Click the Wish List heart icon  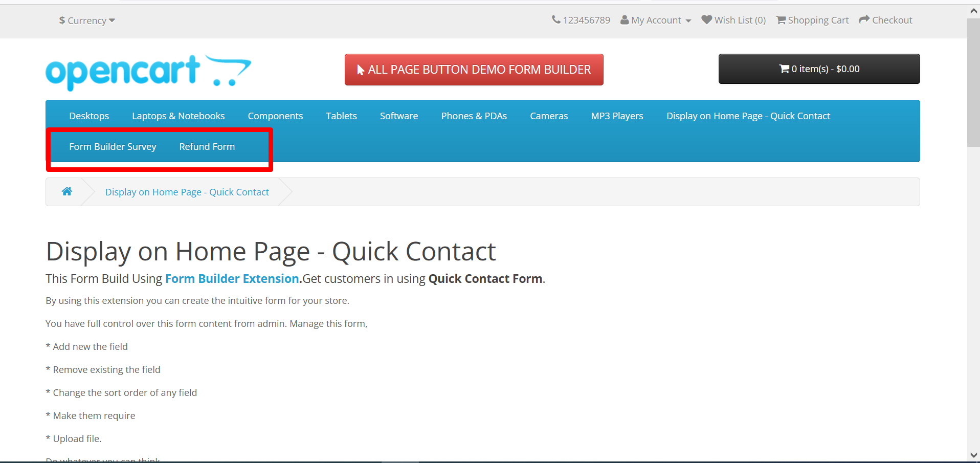(706, 20)
